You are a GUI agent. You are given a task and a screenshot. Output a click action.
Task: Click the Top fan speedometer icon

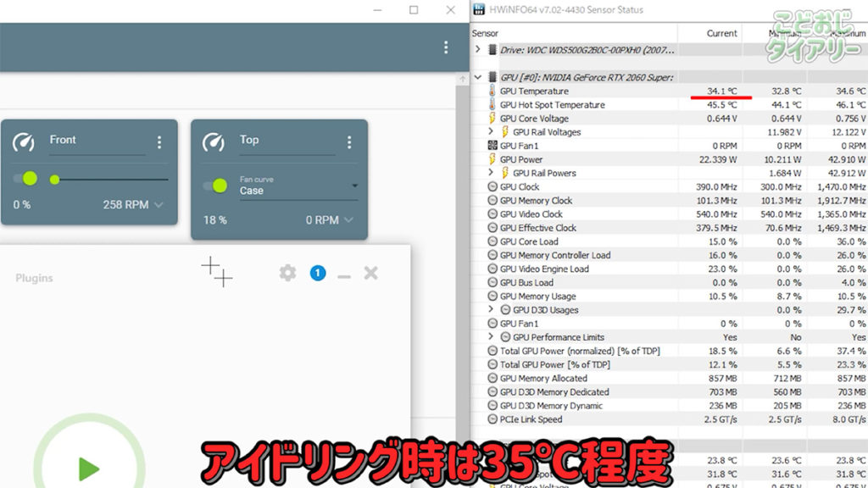point(214,141)
